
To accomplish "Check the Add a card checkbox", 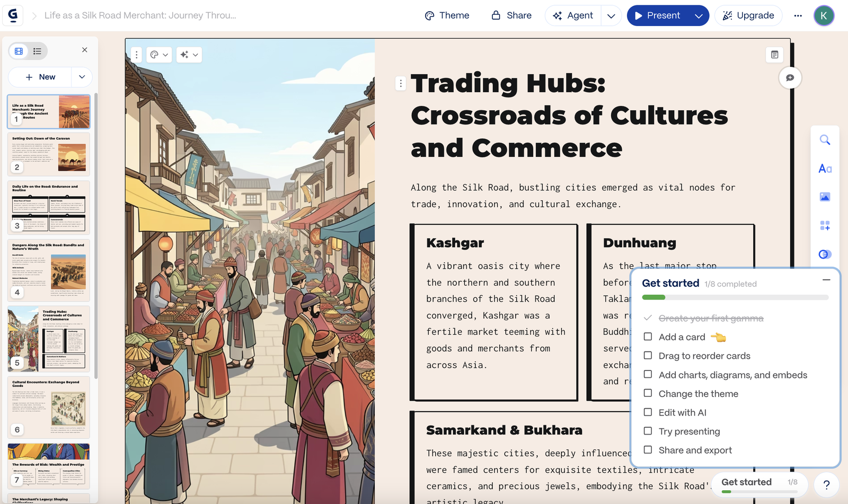I will 648,337.
